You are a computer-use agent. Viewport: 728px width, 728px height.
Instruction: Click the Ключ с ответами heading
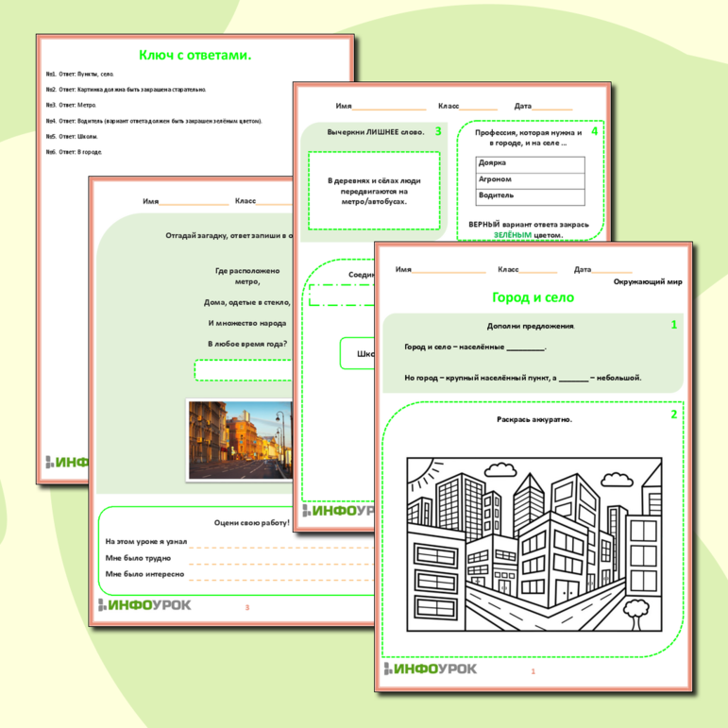(x=195, y=56)
